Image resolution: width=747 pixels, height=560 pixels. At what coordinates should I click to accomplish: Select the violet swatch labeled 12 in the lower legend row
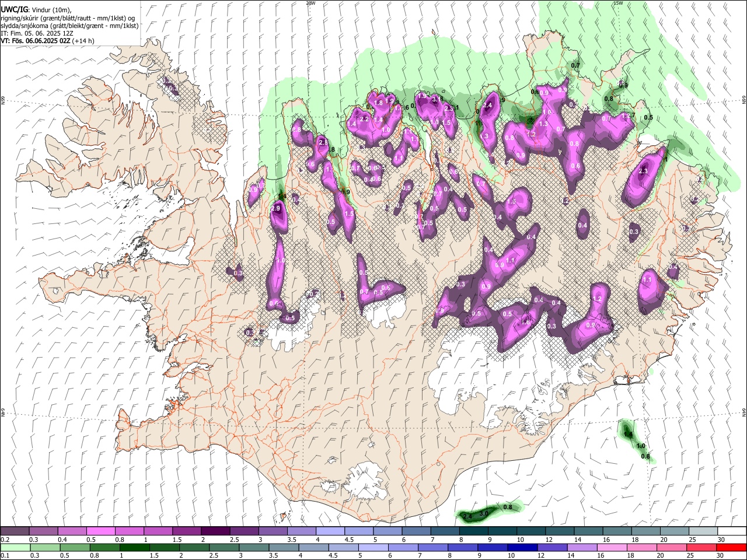(551, 547)
